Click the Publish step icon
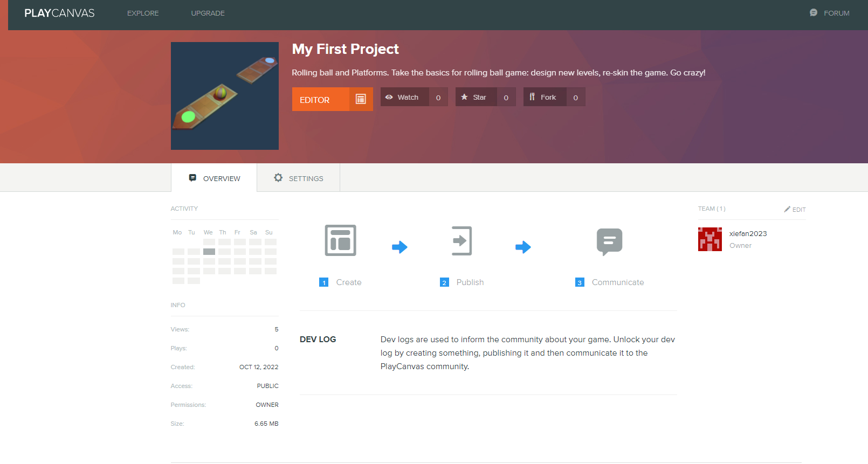Viewport: 868px width, 464px height. (461, 240)
